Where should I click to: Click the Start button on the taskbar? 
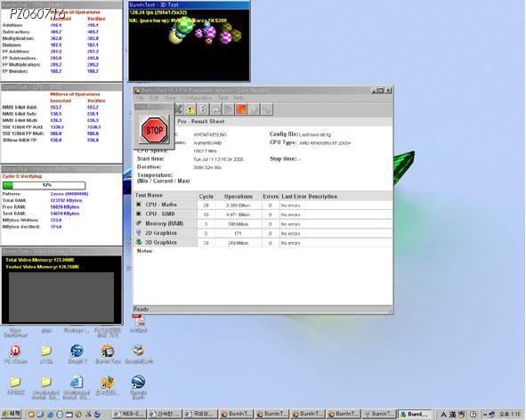click(12, 414)
